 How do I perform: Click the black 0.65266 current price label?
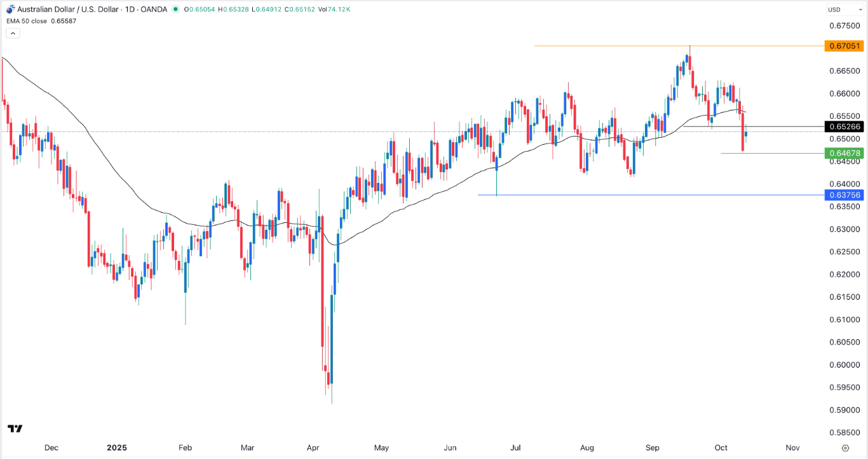coord(845,127)
